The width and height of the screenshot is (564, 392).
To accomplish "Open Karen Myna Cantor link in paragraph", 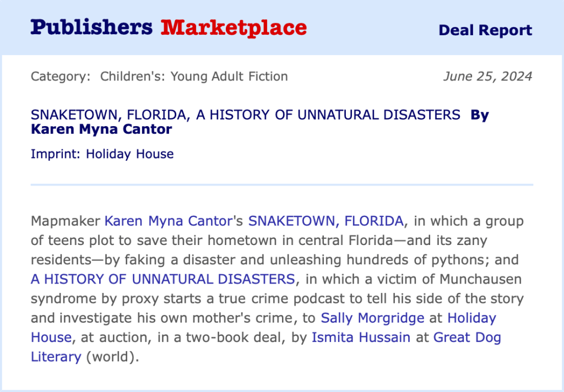I will click(x=166, y=221).
